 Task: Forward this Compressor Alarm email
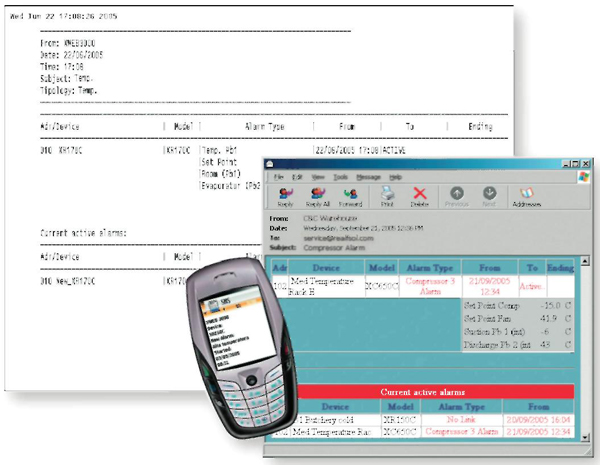tap(350, 196)
